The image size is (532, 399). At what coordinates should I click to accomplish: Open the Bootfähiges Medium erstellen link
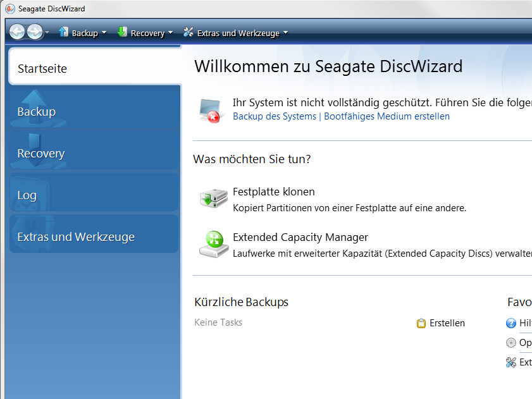(387, 116)
